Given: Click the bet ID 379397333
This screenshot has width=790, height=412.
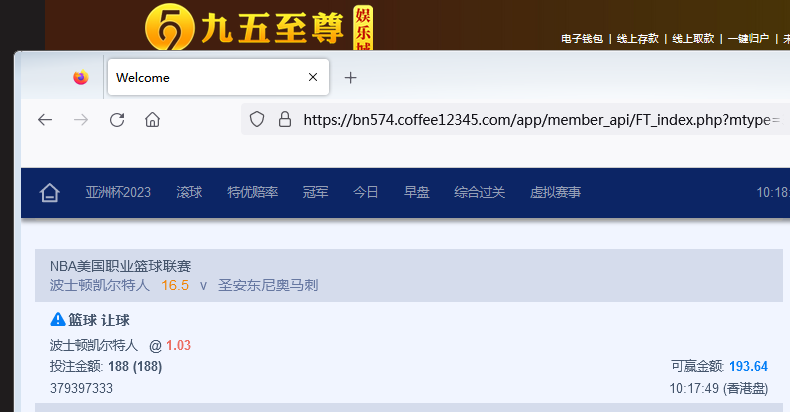Looking at the screenshot, I should point(81,388).
